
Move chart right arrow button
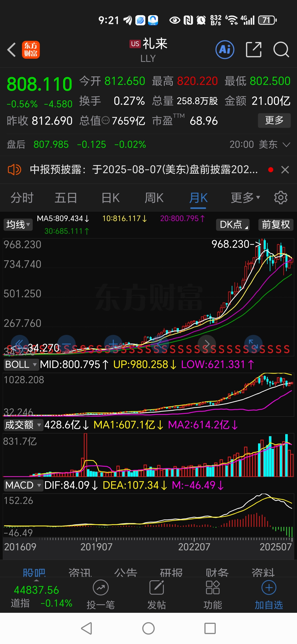tap(207, 344)
